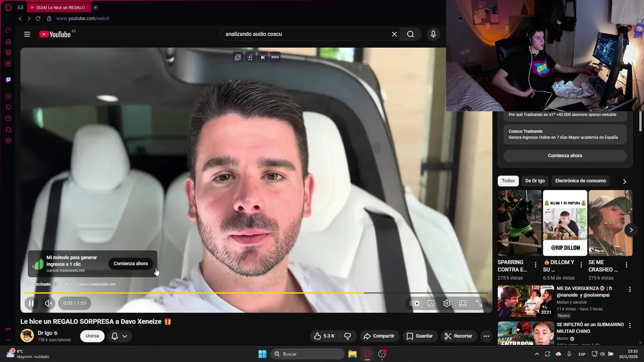The height and width of the screenshot is (362, 644).
Task: Open options for SPARRING CONTRA short
Action: point(535,265)
